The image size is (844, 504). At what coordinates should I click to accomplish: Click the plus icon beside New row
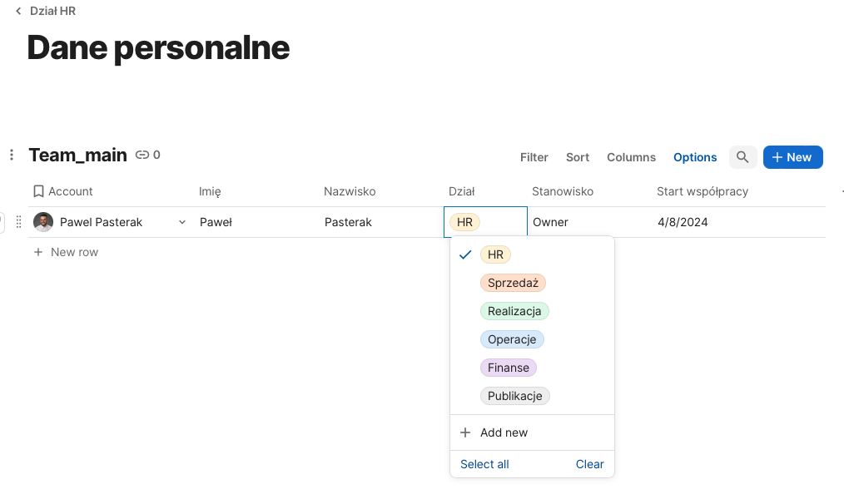[x=38, y=252]
